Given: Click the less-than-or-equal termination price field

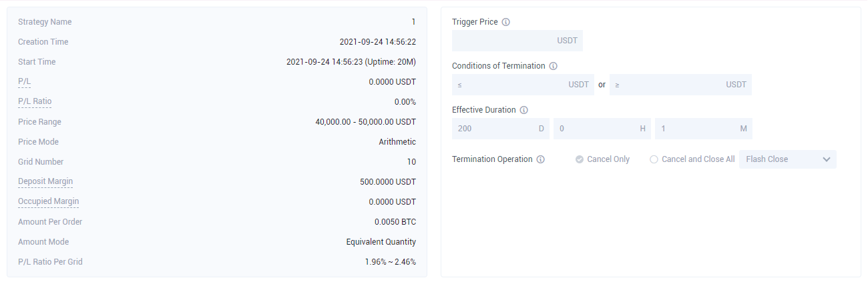Looking at the screenshot, I should coord(523,85).
